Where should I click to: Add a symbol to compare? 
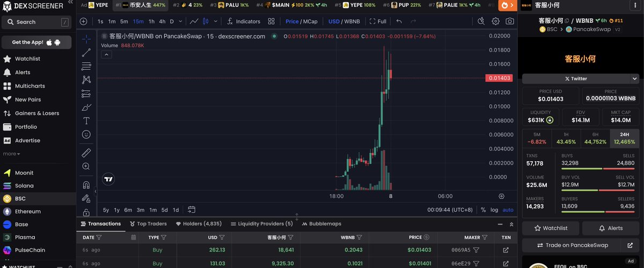83,21
